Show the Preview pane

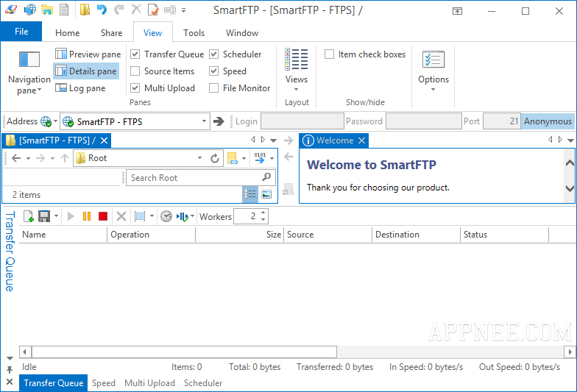point(88,54)
